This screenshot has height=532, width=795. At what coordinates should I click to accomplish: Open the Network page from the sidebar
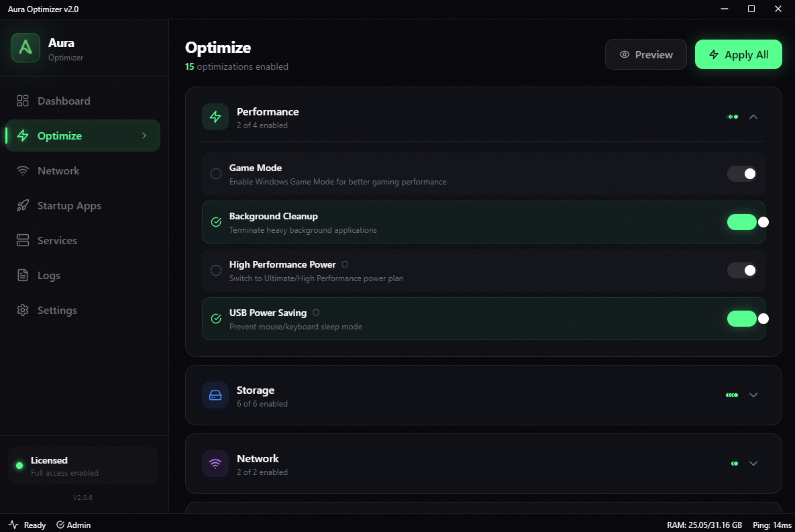coord(58,170)
